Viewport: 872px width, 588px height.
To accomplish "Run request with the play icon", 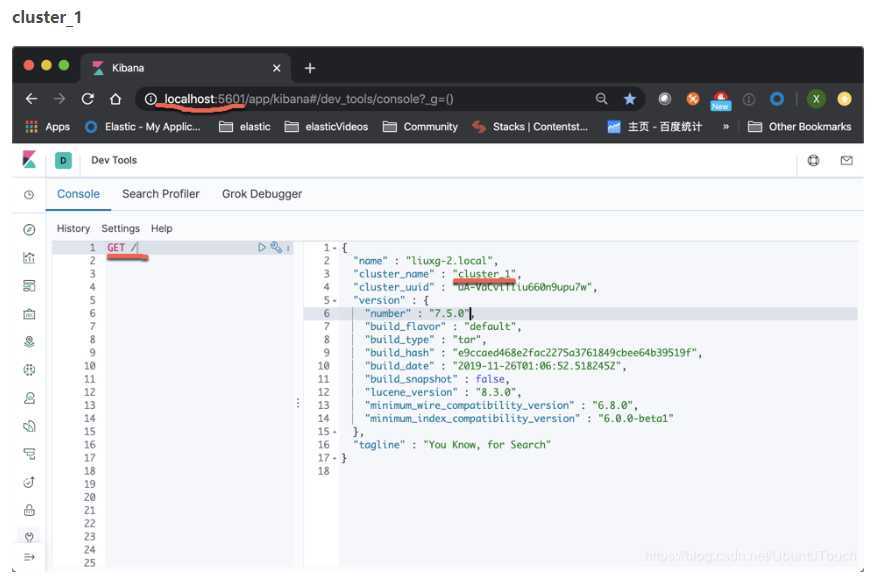I will 261,247.
